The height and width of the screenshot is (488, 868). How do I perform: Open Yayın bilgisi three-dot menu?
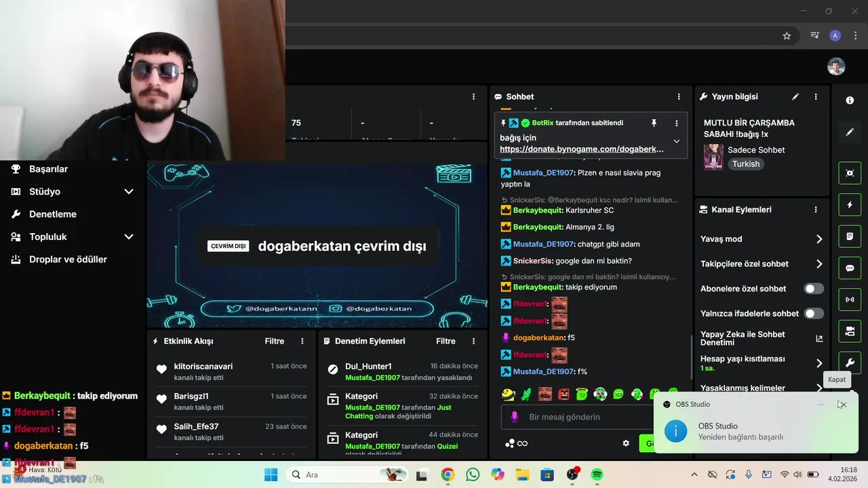tap(816, 97)
